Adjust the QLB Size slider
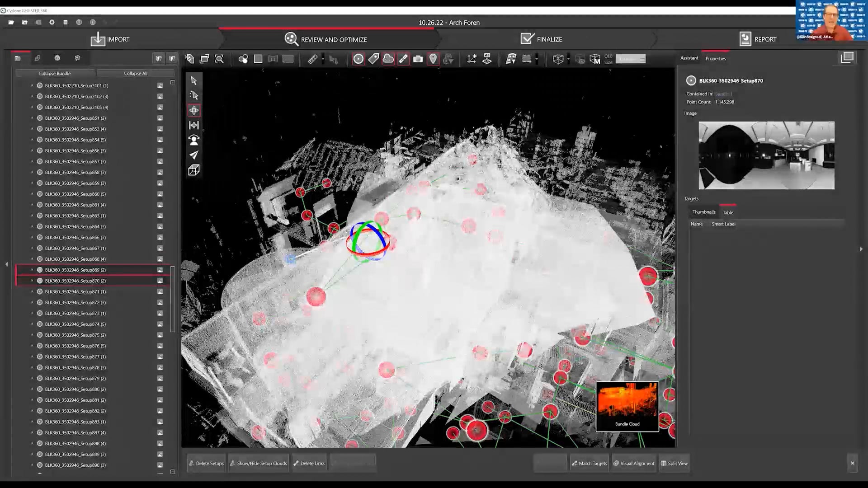868x488 pixels. click(x=631, y=59)
